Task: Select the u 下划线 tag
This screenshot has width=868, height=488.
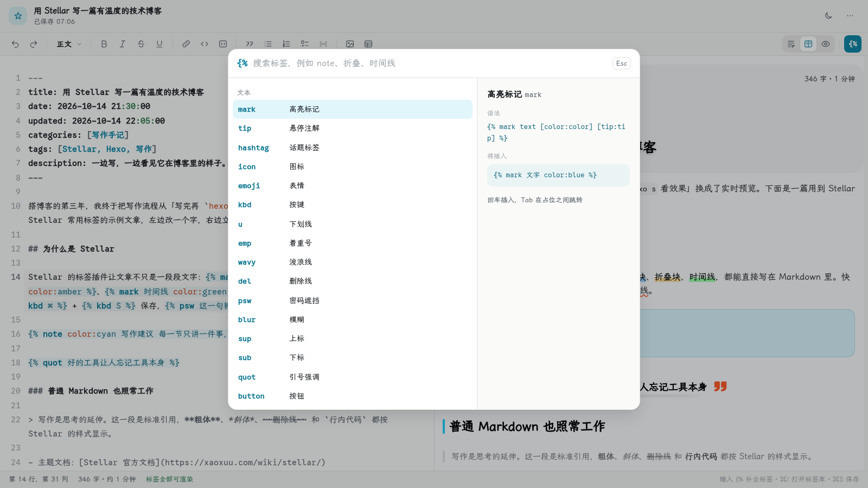Action: tap(353, 224)
